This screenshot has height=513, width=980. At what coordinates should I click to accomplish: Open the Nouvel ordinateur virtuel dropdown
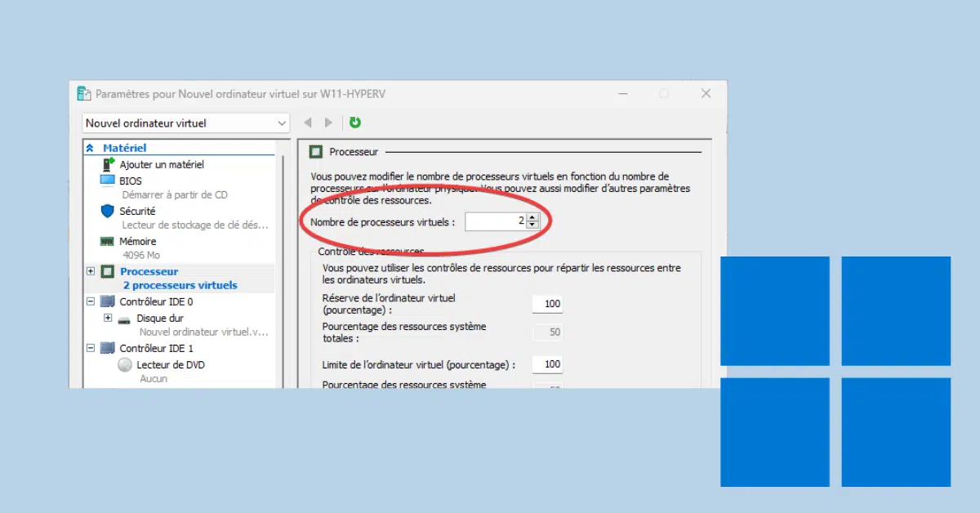coord(186,123)
